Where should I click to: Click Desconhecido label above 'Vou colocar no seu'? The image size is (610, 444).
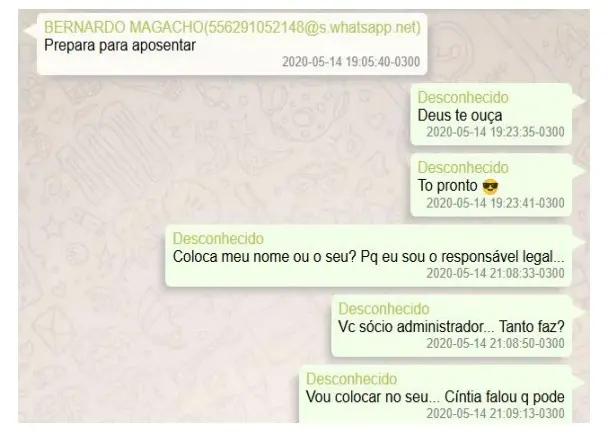pyautogui.click(x=351, y=379)
